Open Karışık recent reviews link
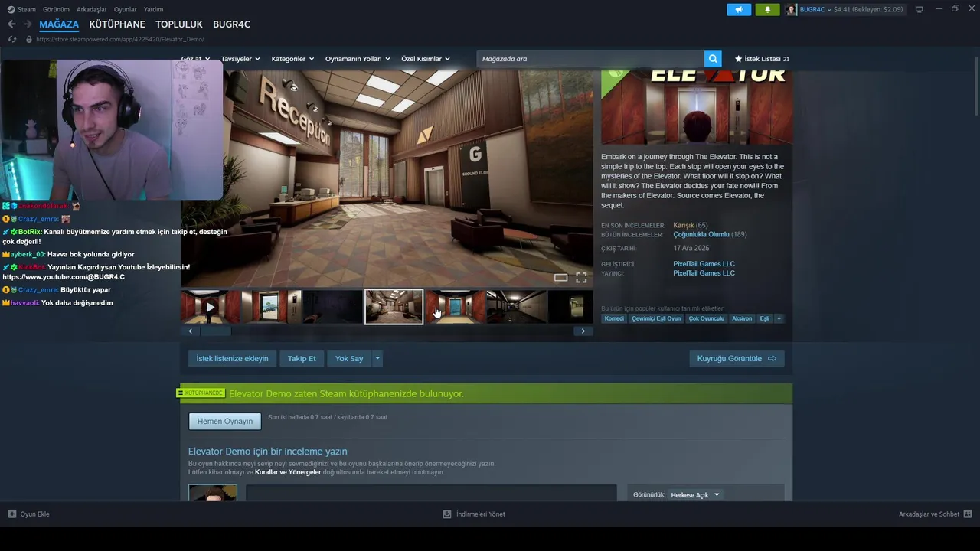The image size is (980, 551). [683, 225]
